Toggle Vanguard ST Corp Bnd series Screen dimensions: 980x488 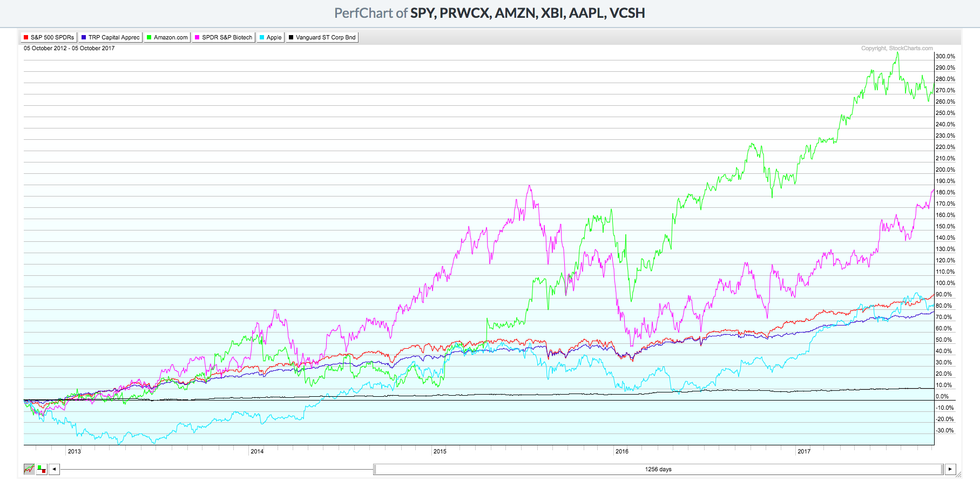[x=322, y=37]
